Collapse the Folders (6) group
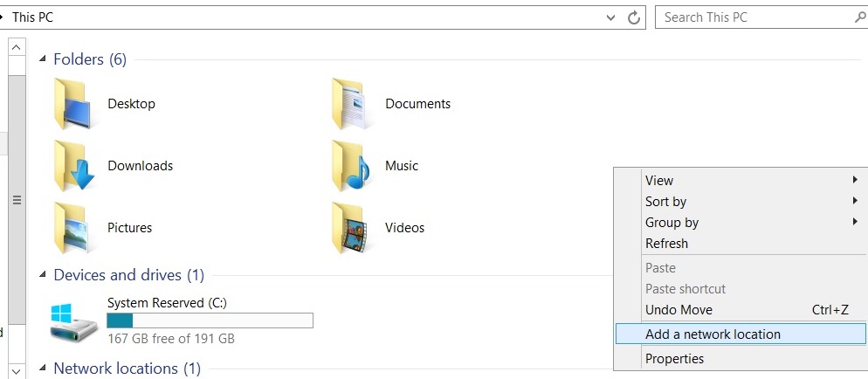Image resolution: width=868 pixels, height=379 pixels. tap(43, 59)
